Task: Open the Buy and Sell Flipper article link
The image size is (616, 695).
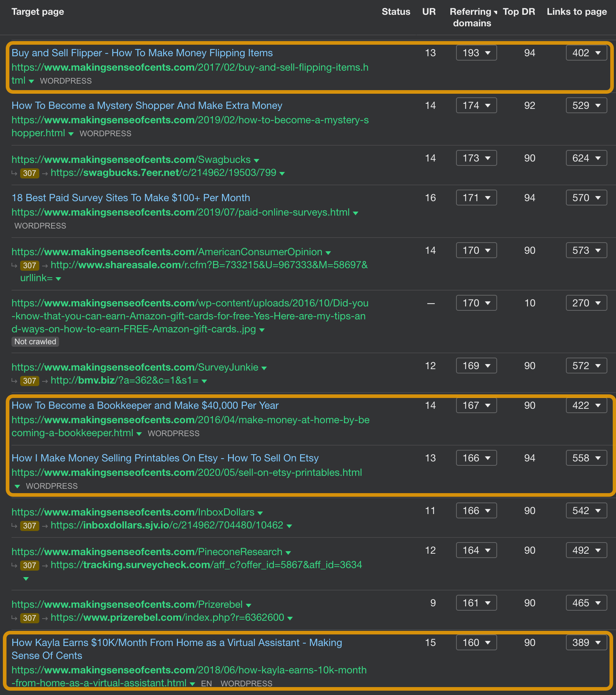Action: pyautogui.click(x=142, y=53)
